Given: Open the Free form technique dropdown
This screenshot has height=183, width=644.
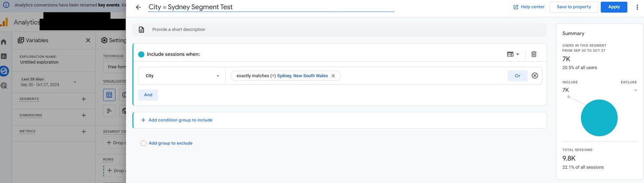Looking at the screenshot, I should point(114,67).
